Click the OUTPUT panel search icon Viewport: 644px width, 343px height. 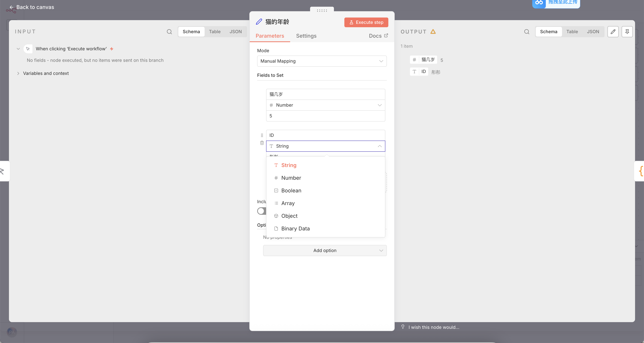pos(526,32)
